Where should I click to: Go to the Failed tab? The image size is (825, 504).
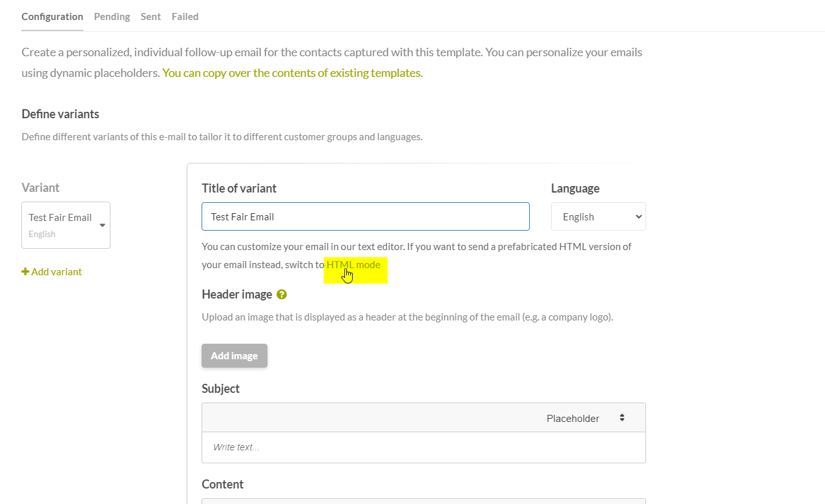coord(185,17)
